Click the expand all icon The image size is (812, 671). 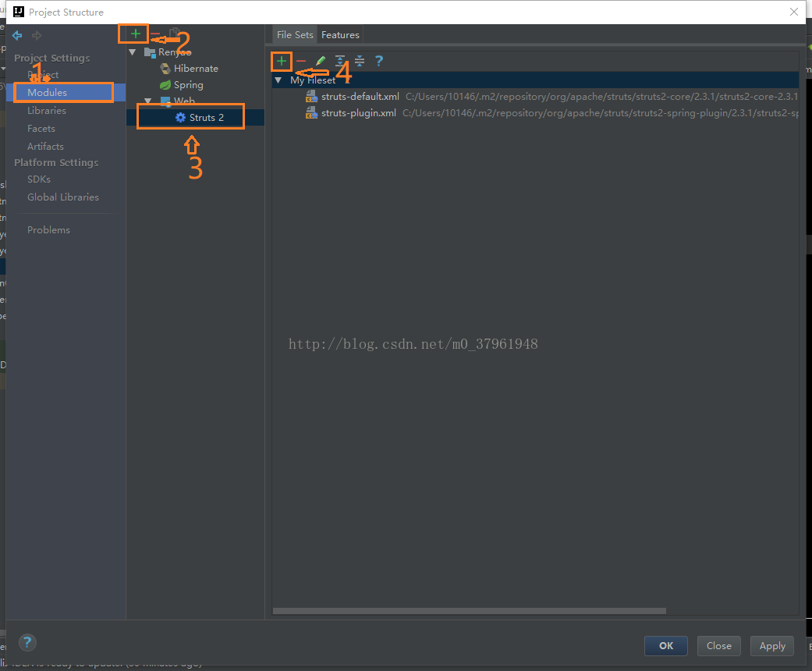point(340,61)
